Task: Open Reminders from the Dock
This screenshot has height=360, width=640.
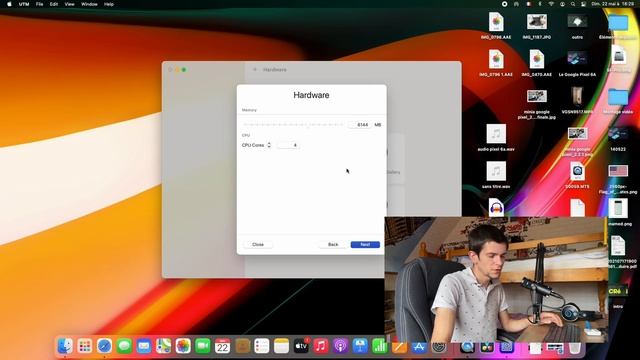Action: [x=262, y=346]
